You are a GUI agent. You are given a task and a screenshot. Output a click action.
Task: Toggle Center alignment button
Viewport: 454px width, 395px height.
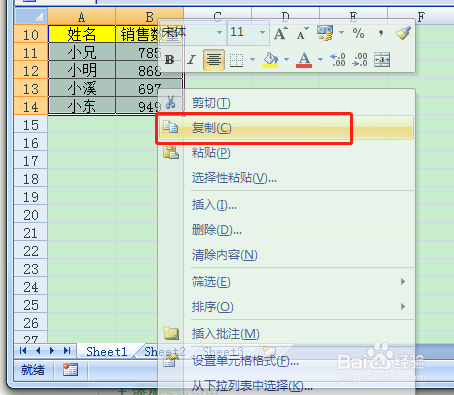point(214,60)
